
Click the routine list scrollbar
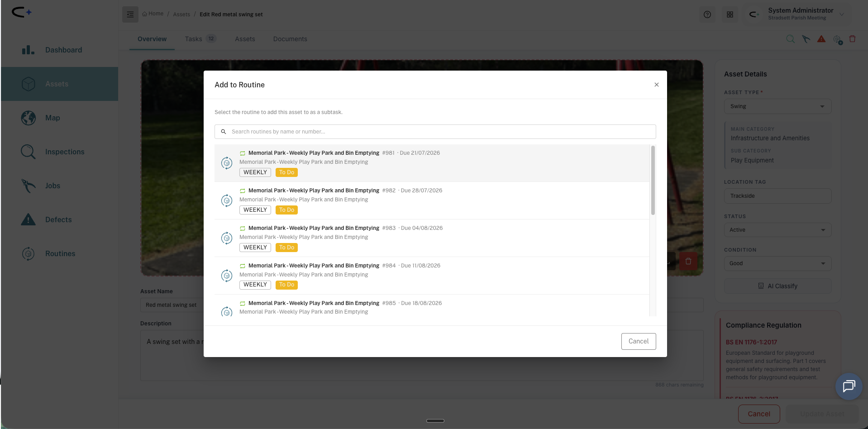[653, 181]
